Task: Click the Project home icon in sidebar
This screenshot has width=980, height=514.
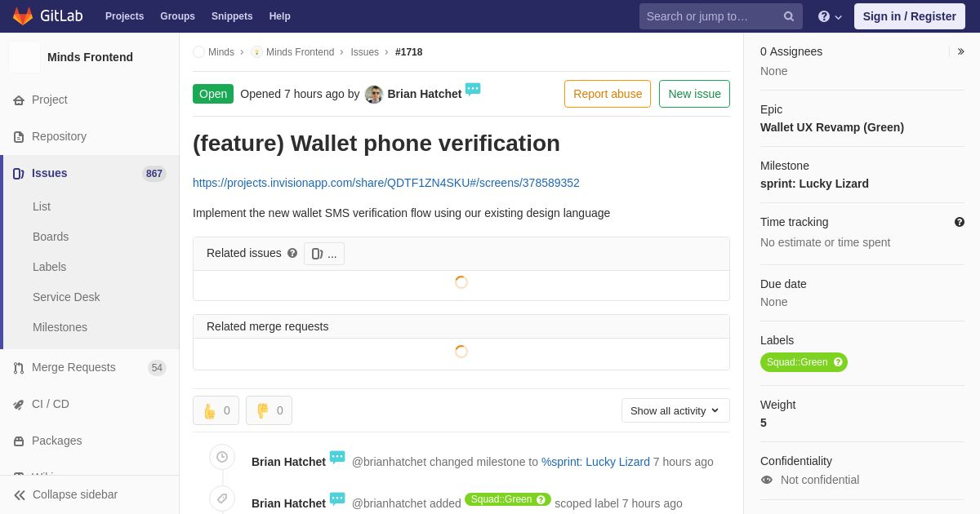Action: [x=19, y=100]
